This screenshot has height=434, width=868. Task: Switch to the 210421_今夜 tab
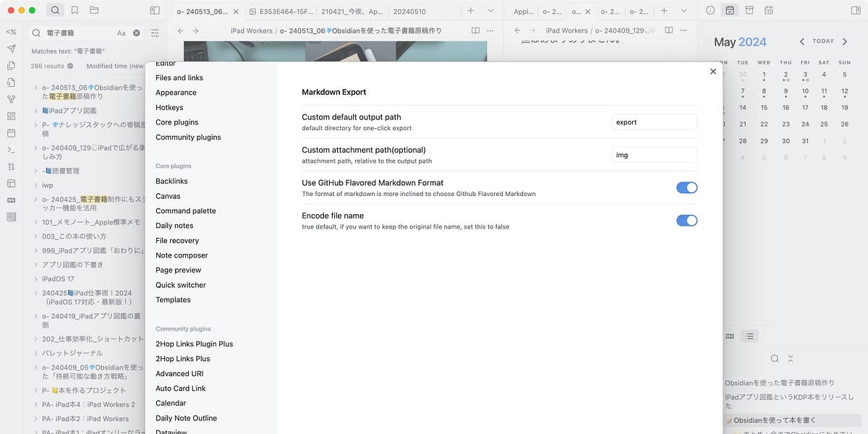[353, 12]
